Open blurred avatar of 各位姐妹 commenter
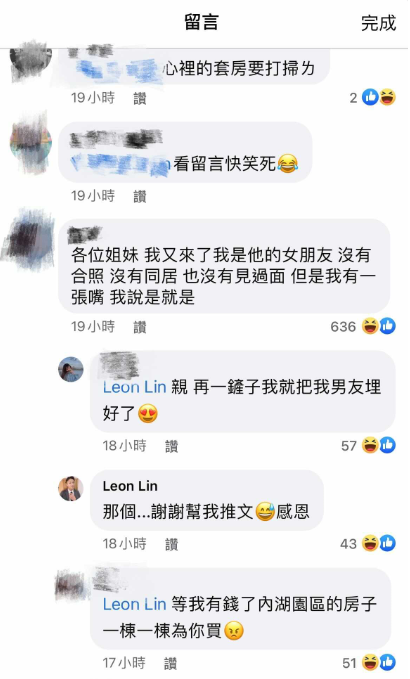The width and height of the screenshot is (410, 679). [29, 237]
